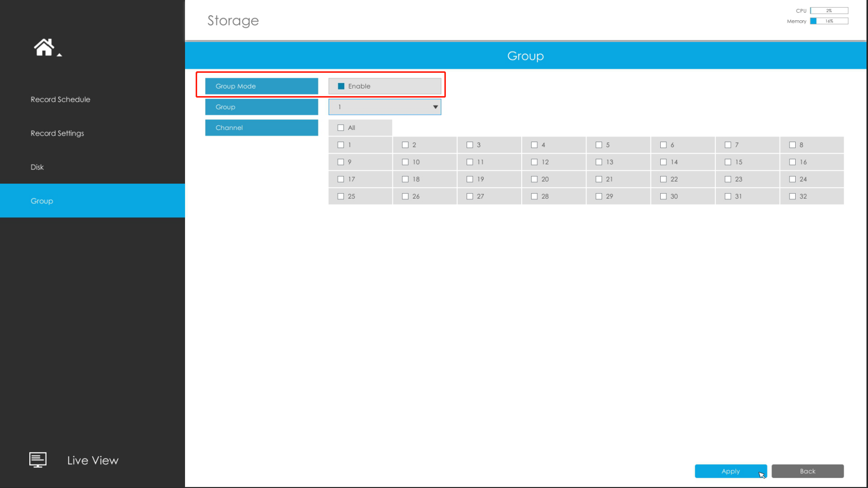
Task: Tick channel 7 checkbox
Action: (x=728, y=145)
